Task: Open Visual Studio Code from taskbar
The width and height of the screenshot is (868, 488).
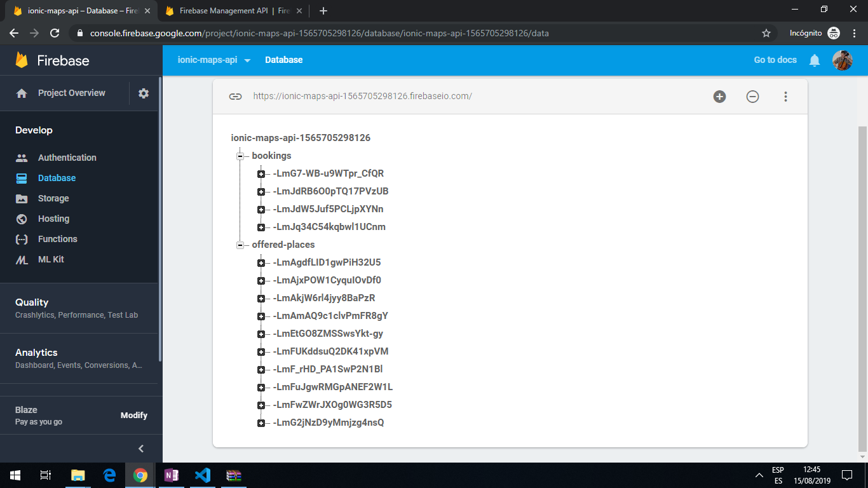Action: click(x=203, y=475)
